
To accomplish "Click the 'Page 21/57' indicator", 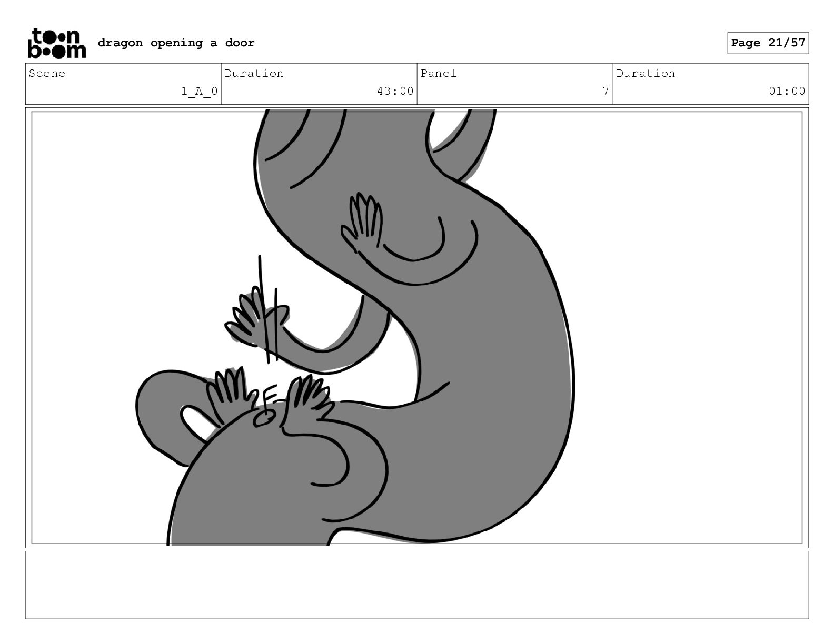I will tap(768, 43).
